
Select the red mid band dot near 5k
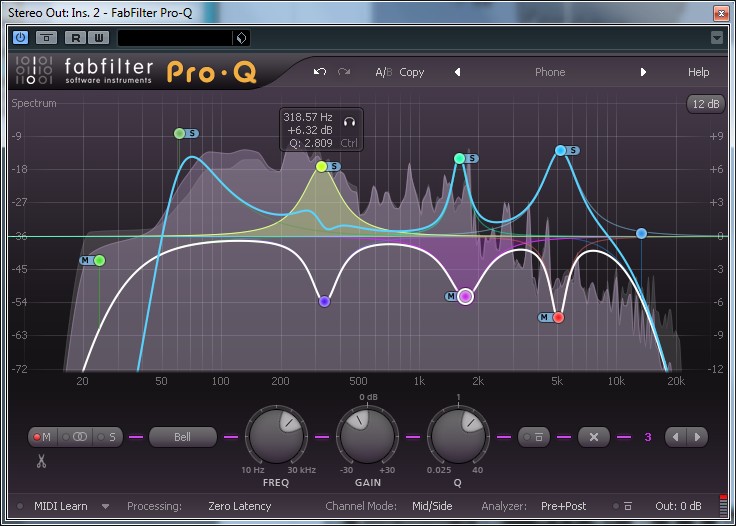[x=558, y=317]
